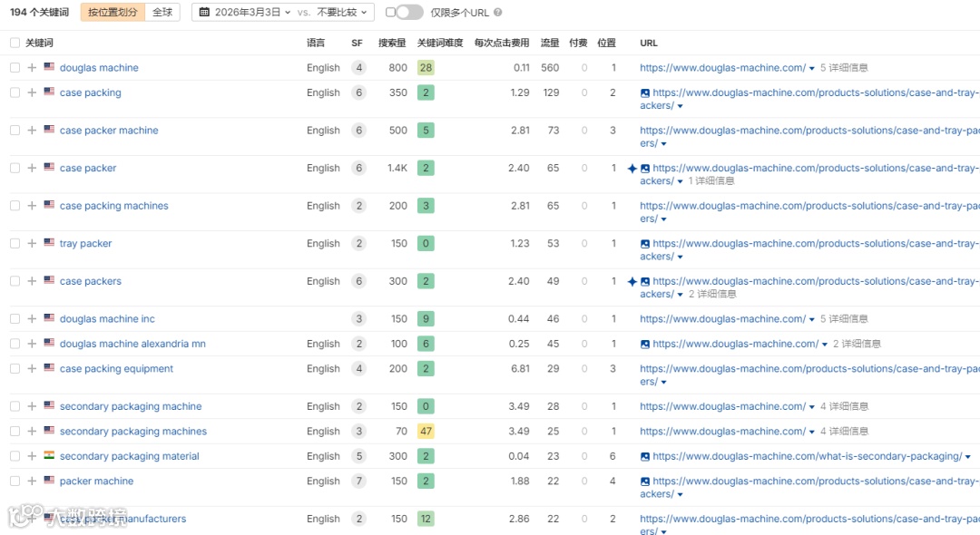The image size is (980, 535).
Task: Click the India flag for secondary packaging material
Action: (49, 455)
